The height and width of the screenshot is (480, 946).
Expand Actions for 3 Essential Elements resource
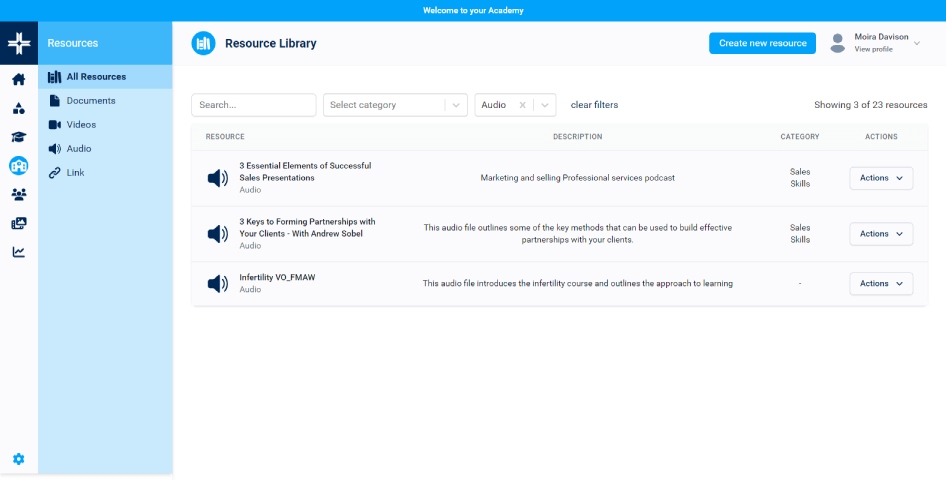881,178
